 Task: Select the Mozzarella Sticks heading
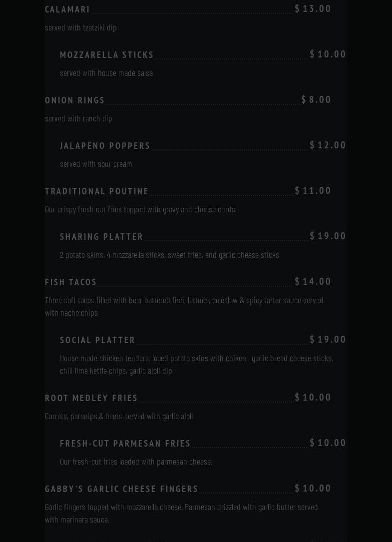point(107,54)
